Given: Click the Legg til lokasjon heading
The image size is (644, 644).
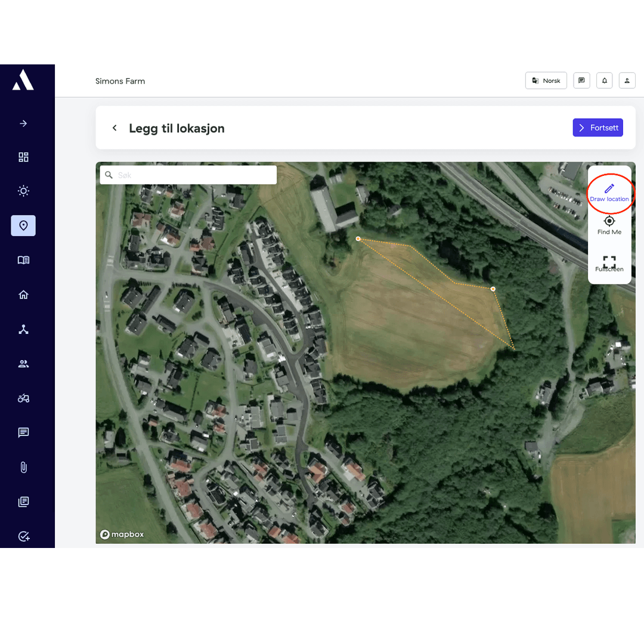Looking at the screenshot, I should point(177,129).
